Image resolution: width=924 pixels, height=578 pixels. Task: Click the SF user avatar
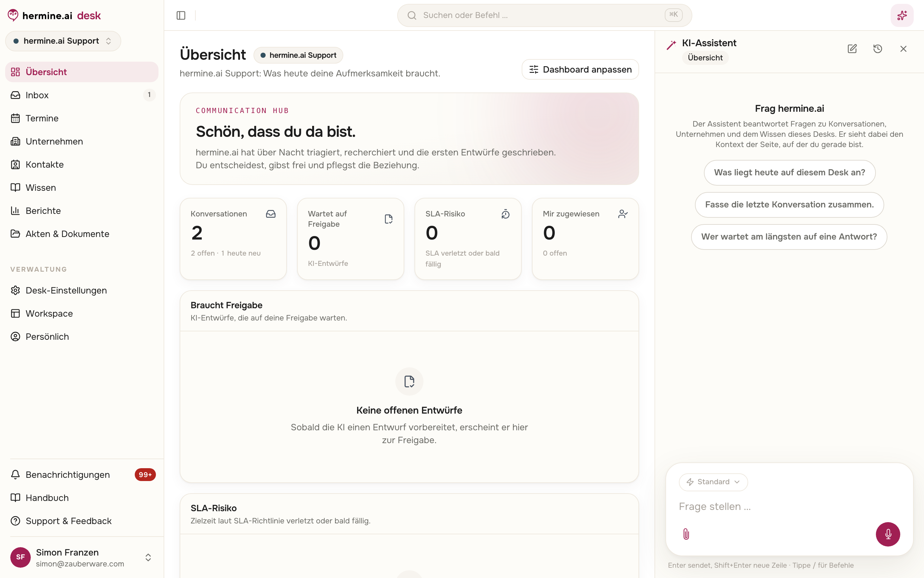[x=21, y=557]
